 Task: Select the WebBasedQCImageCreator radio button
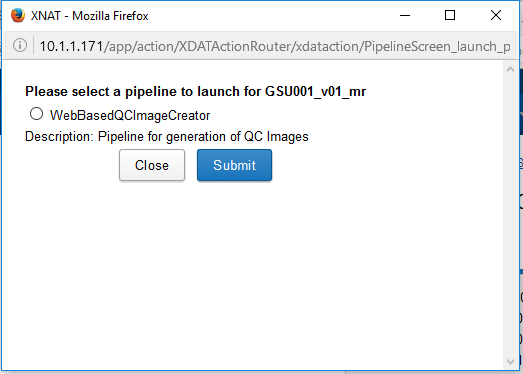point(36,114)
